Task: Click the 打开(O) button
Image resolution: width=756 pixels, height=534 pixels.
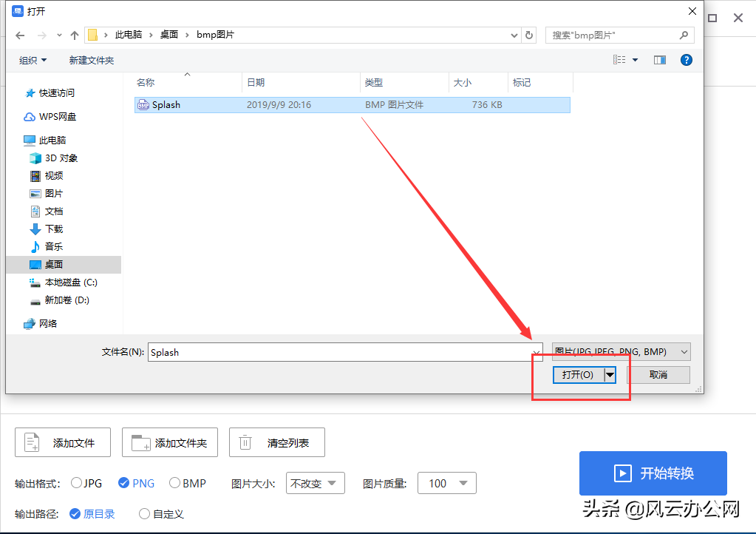Action: tap(578, 375)
